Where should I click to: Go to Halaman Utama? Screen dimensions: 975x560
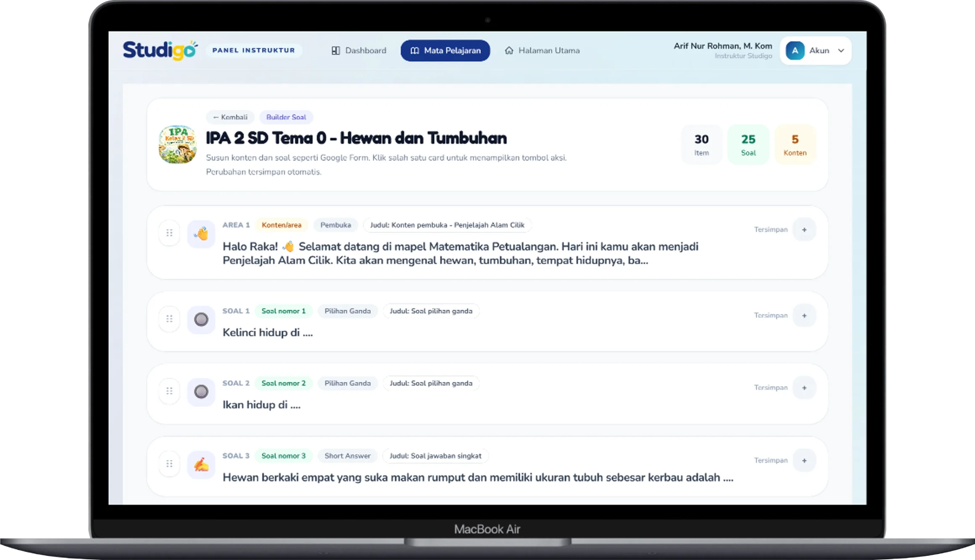tap(542, 50)
